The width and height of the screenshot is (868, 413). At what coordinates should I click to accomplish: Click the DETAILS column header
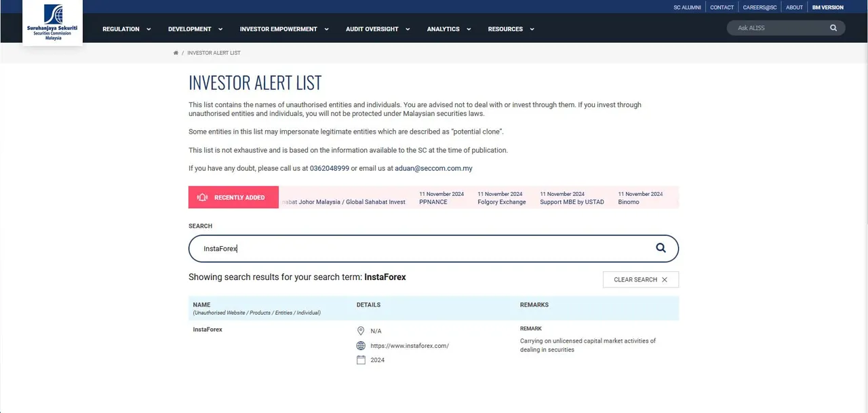[x=368, y=304]
